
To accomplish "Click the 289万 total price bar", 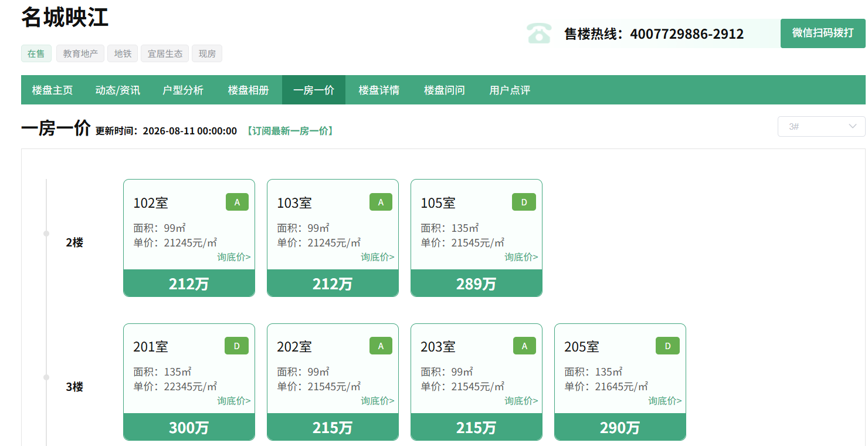I will [x=476, y=283].
